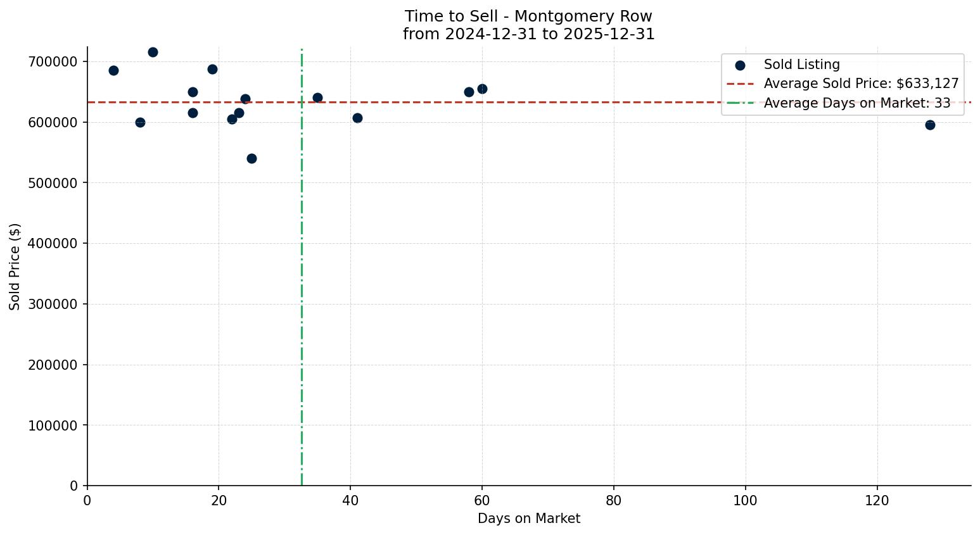Click the data point at 41 days on market
Screen dimensions: 980x535
click(357, 118)
